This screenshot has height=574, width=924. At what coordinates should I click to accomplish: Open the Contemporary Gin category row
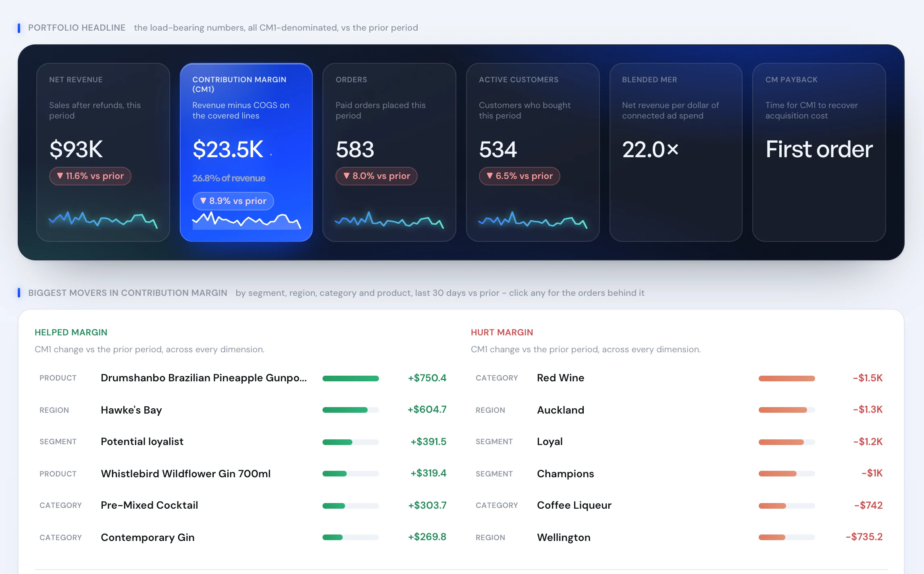(243, 537)
